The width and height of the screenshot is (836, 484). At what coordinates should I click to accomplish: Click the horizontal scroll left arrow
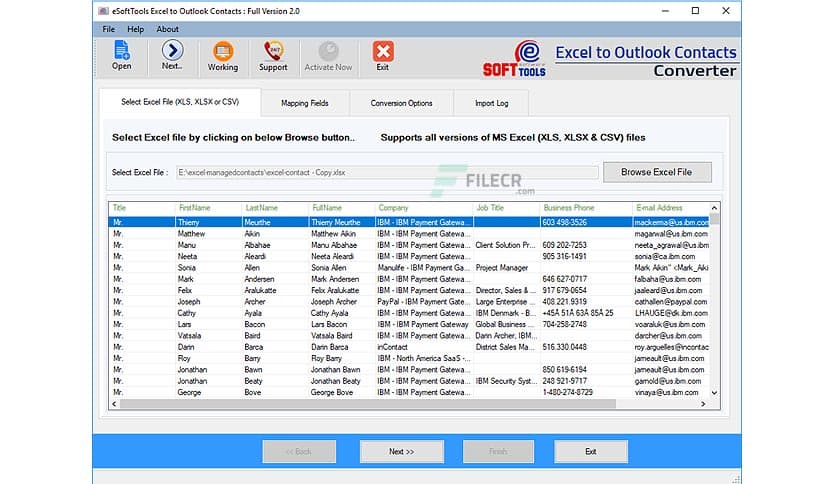pyautogui.click(x=114, y=404)
